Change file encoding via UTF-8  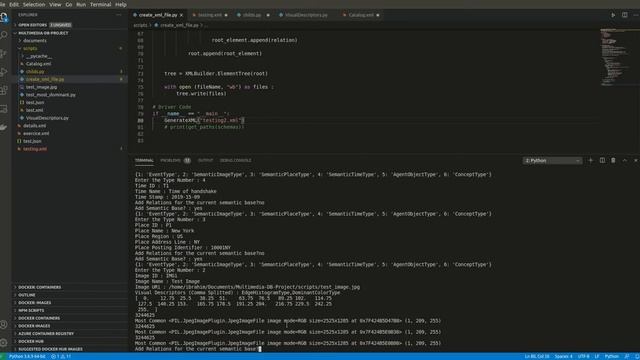(x=583, y=356)
